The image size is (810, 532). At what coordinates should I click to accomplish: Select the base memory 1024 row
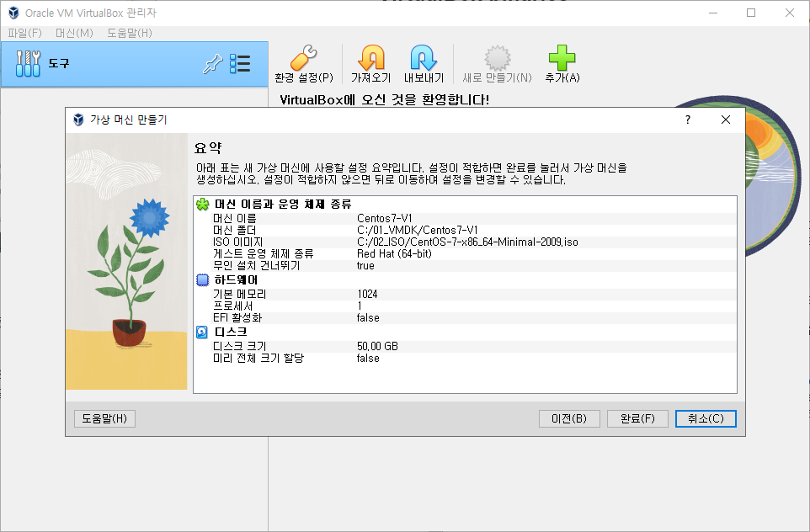(465, 295)
